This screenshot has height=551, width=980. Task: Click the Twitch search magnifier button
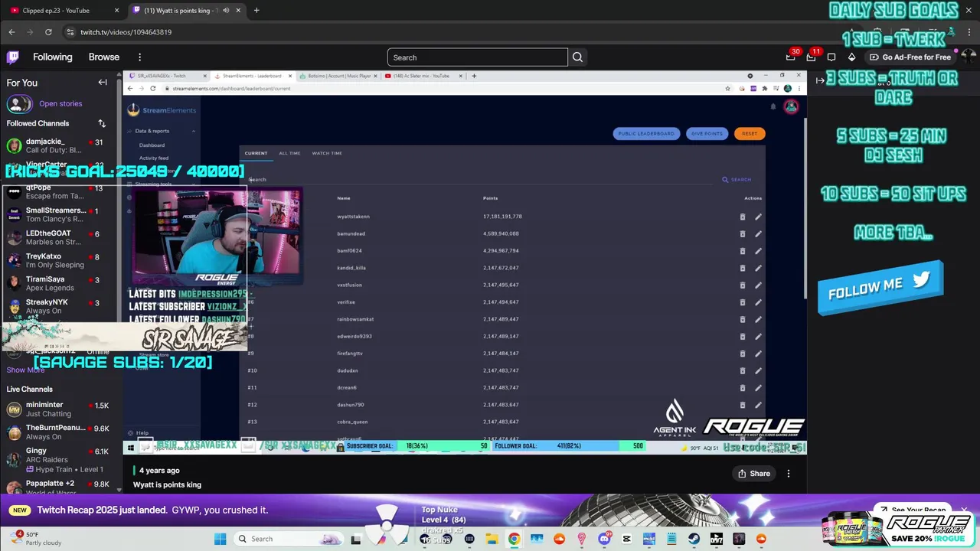pyautogui.click(x=578, y=57)
